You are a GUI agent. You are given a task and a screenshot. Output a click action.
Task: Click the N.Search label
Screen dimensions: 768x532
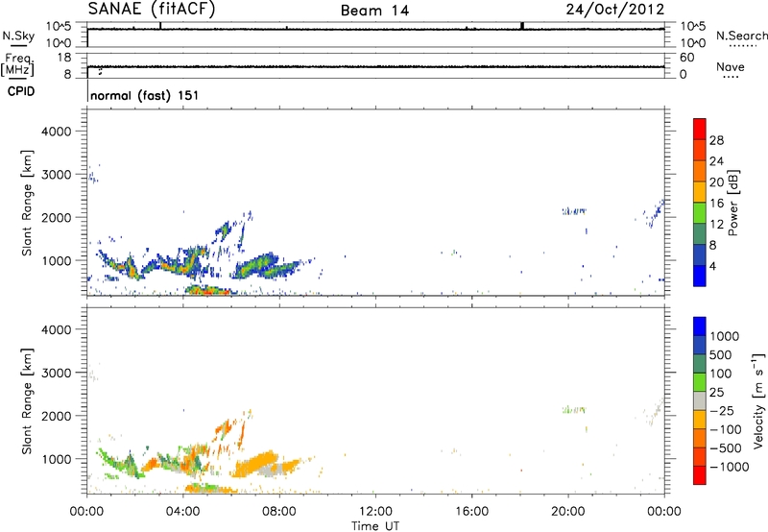(x=742, y=36)
